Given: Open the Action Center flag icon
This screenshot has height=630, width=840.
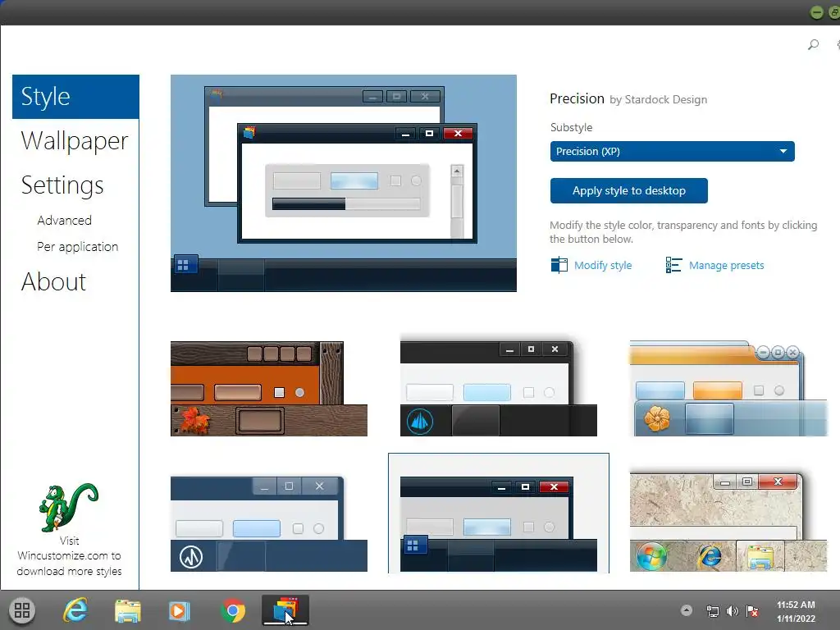Looking at the screenshot, I should [752, 611].
